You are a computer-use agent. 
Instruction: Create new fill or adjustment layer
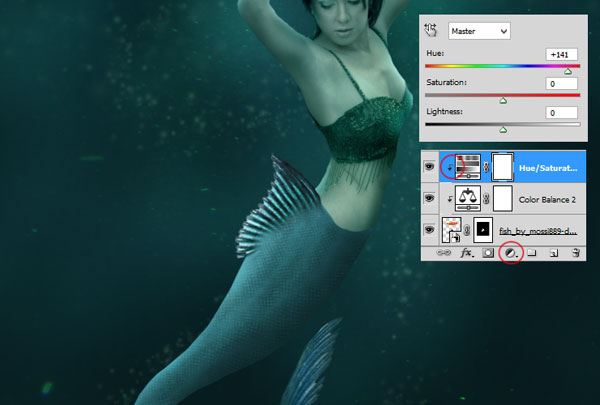click(511, 253)
